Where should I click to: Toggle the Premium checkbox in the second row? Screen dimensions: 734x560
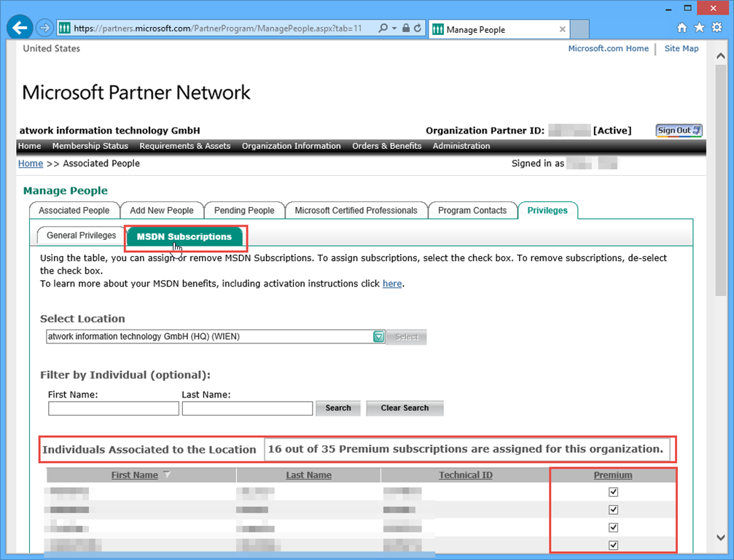click(x=613, y=510)
